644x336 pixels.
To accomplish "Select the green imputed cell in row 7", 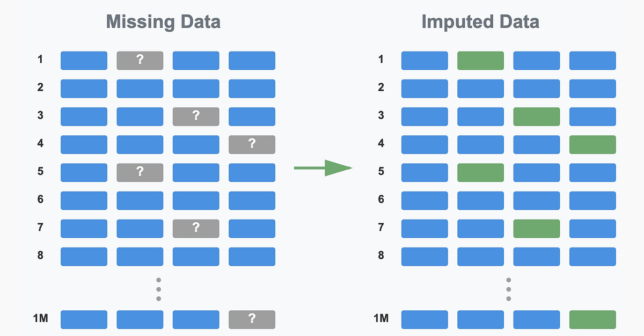I will pyautogui.click(x=537, y=228).
